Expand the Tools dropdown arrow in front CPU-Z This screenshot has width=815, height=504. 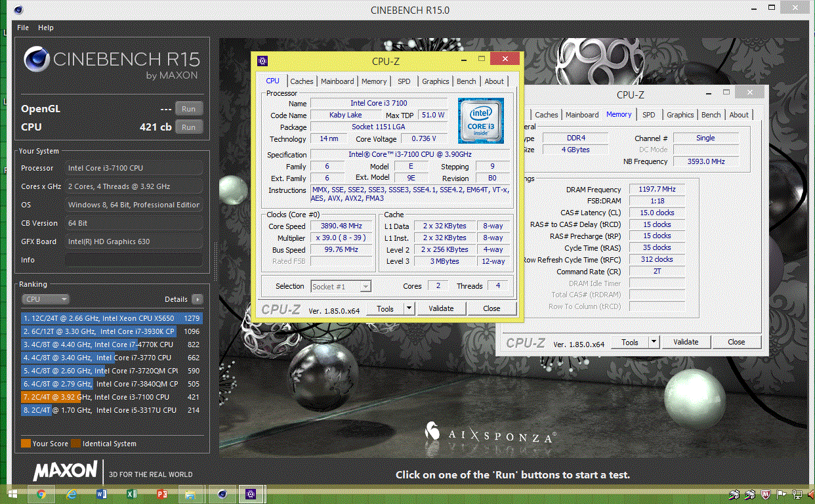[x=409, y=308]
